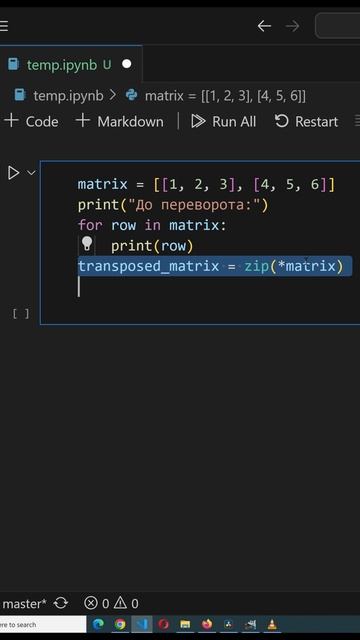Run All notebook cells
Screen dimensions: 360x640
[x=224, y=121]
